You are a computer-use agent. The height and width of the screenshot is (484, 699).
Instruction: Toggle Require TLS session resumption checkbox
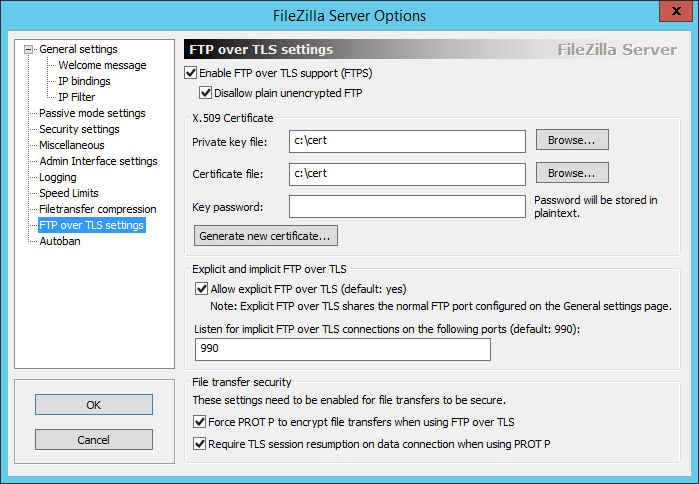202,443
